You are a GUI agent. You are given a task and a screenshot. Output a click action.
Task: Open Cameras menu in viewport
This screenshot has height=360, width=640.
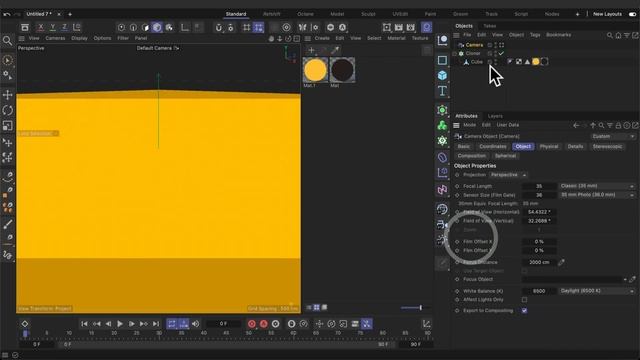click(55, 38)
